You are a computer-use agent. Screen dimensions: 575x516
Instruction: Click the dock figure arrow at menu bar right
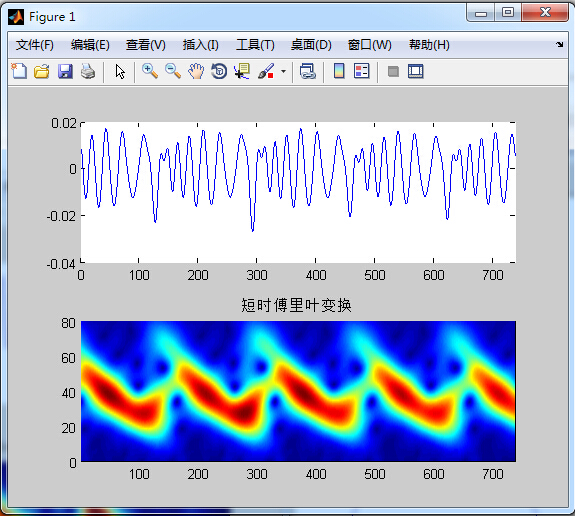(x=560, y=44)
